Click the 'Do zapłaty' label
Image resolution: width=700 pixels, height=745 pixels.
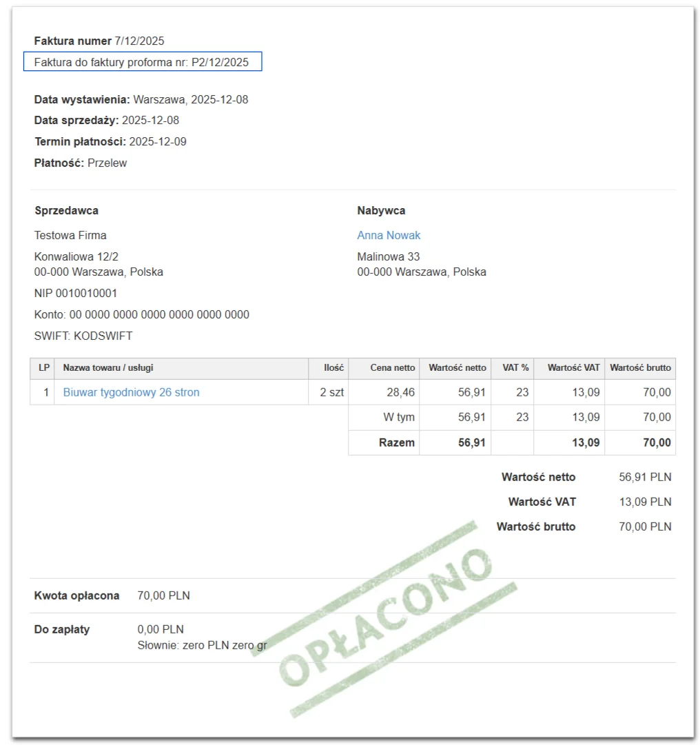(x=62, y=629)
